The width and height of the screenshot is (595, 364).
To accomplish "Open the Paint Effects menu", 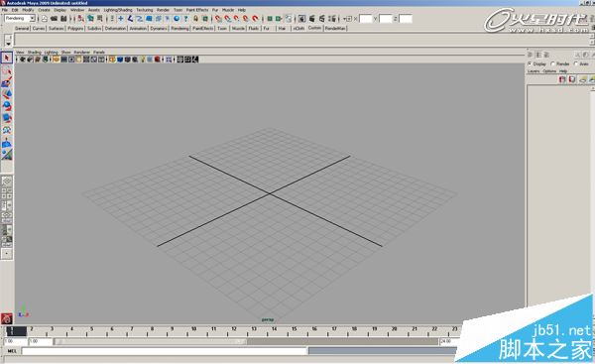I will coord(197,10).
